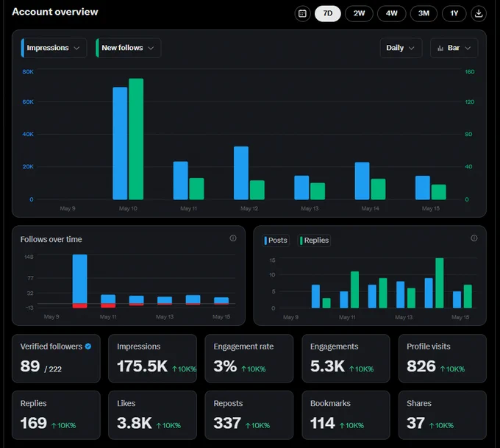
Task: Open the Engagement rate 3% card
Action: (x=249, y=358)
